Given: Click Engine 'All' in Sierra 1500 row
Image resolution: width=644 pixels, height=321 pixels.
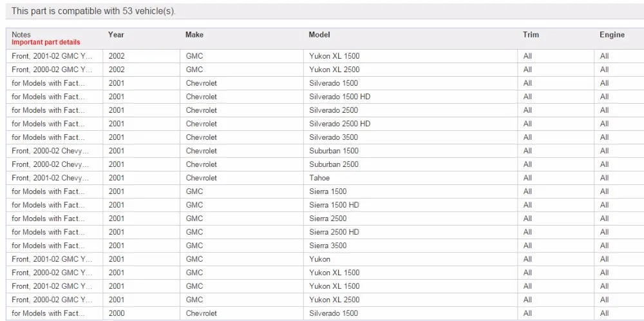Looking at the screenshot, I should pyautogui.click(x=604, y=191).
